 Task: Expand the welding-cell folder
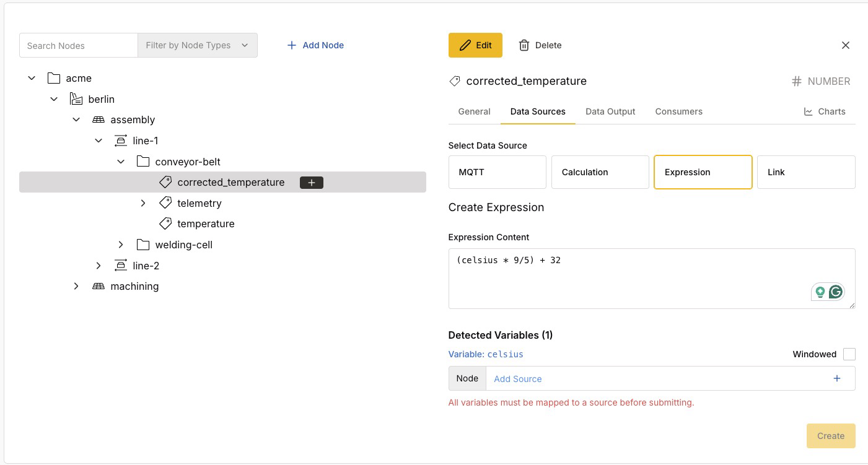(x=121, y=245)
